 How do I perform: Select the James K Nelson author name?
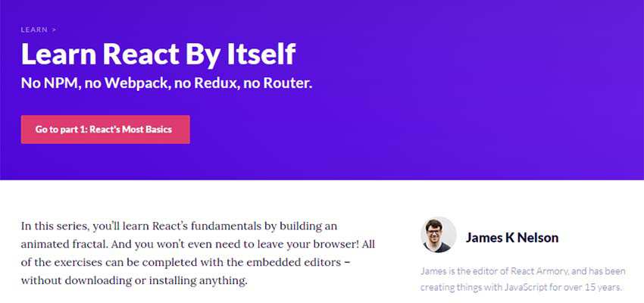(512, 238)
